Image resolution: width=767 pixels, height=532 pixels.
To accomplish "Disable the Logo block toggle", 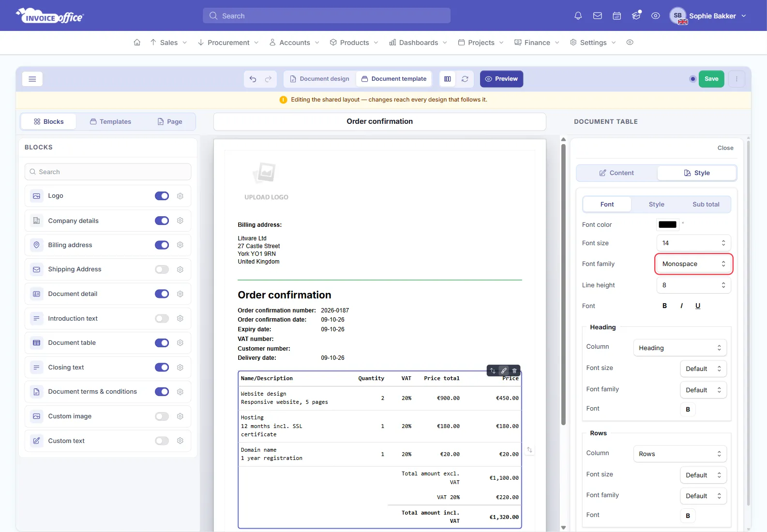I will (x=162, y=196).
